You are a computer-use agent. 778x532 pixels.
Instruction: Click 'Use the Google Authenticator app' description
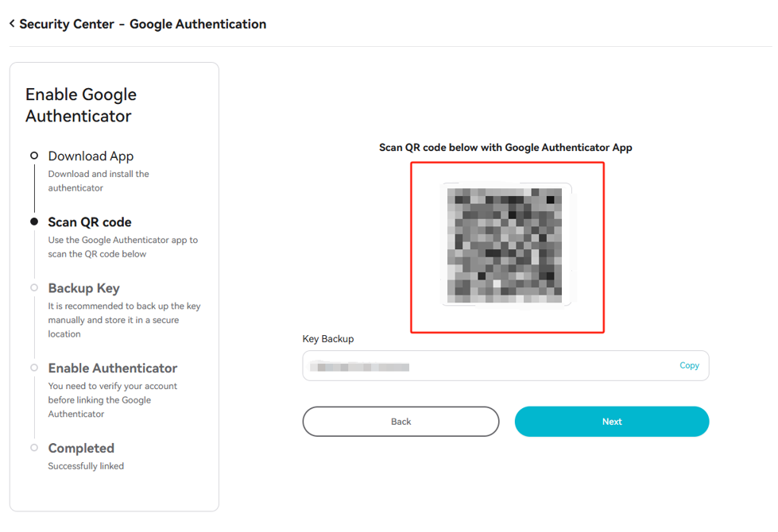click(x=123, y=247)
